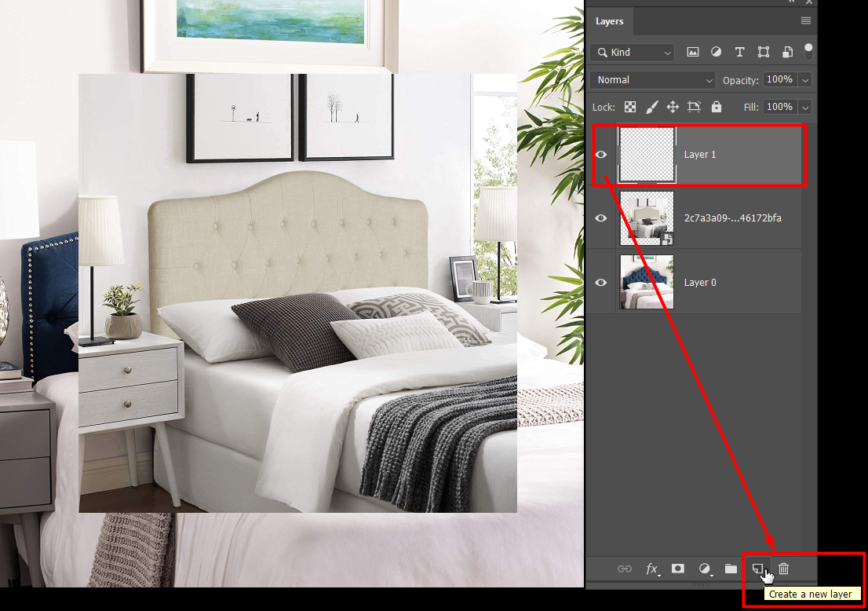868x611 pixels.
Task: Filter layers by adjustment layer icon
Action: click(x=717, y=52)
